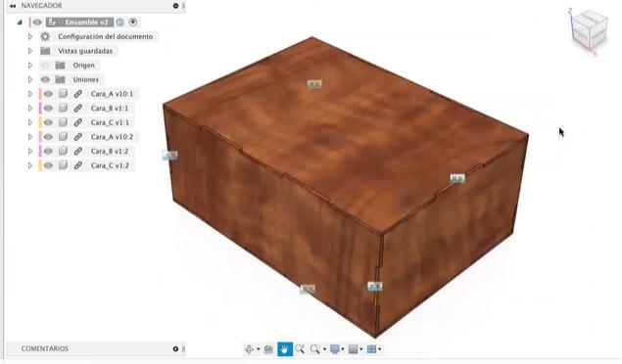622x364 pixels.
Task: Hide the Cara_A v10:1 component
Action: [x=48, y=94]
